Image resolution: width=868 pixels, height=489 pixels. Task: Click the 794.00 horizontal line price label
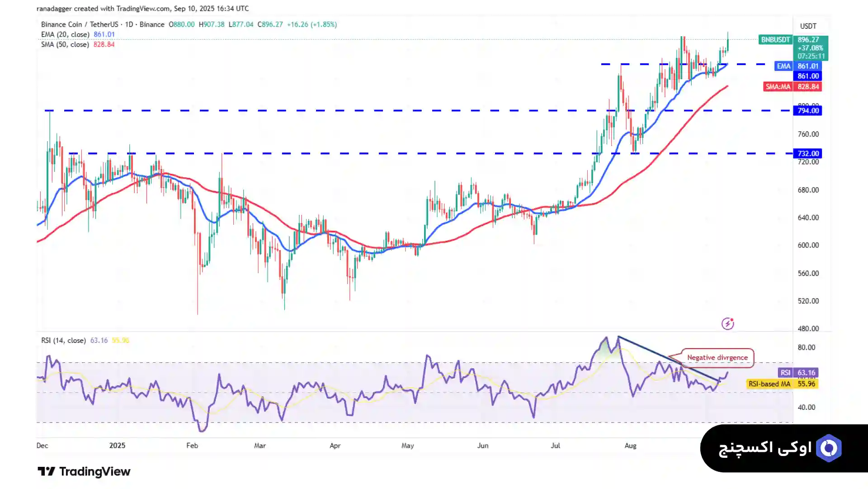(x=807, y=111)
